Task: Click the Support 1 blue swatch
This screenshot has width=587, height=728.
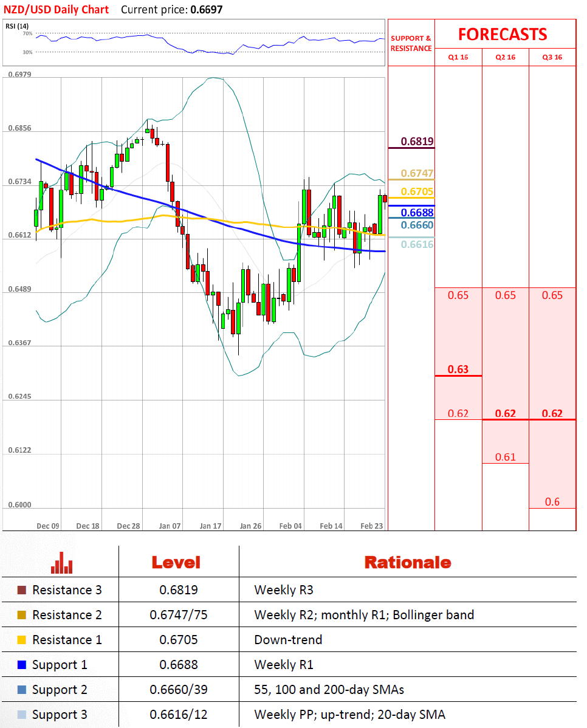Action: (21, 665)
